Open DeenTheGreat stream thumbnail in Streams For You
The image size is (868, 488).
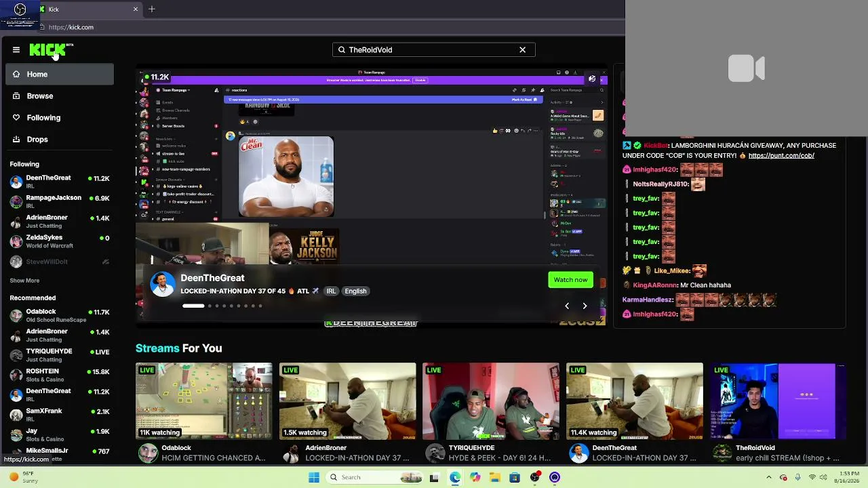[635, 401]
